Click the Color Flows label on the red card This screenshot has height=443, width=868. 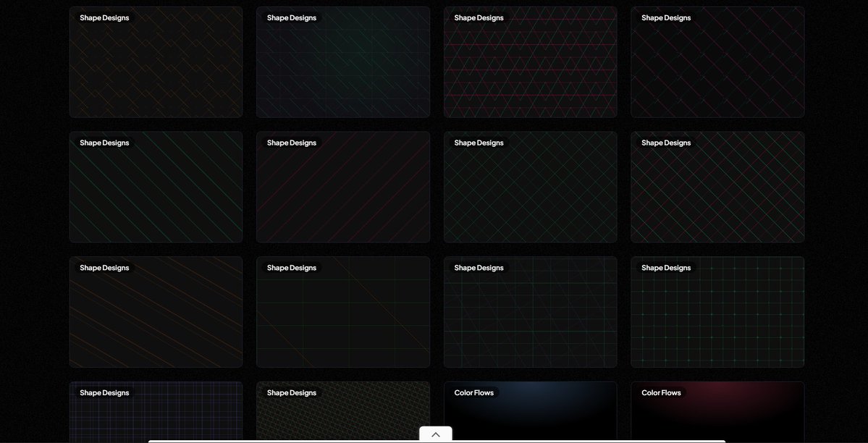tap(661, 392)
